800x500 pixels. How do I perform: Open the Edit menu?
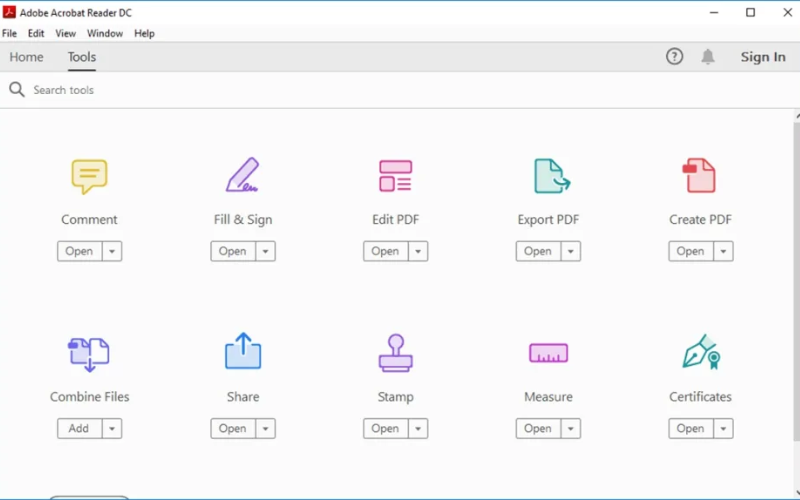coord(36,33)
